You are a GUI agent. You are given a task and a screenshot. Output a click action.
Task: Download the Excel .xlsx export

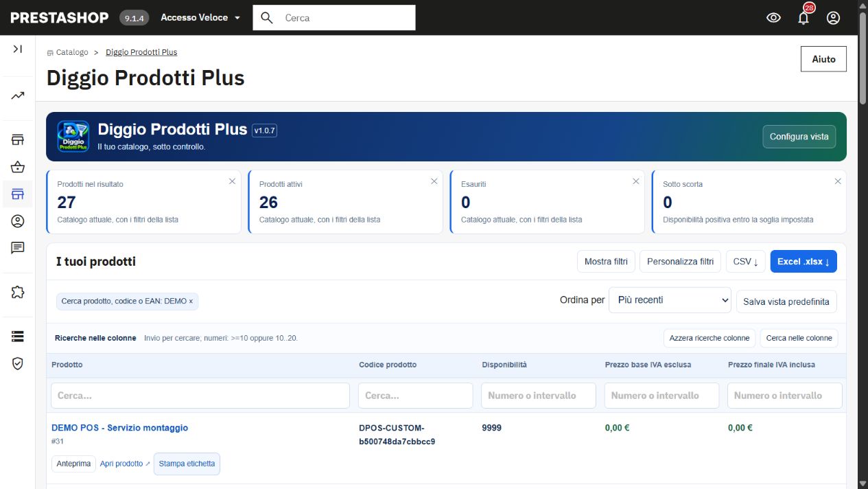tap(804, 262)
